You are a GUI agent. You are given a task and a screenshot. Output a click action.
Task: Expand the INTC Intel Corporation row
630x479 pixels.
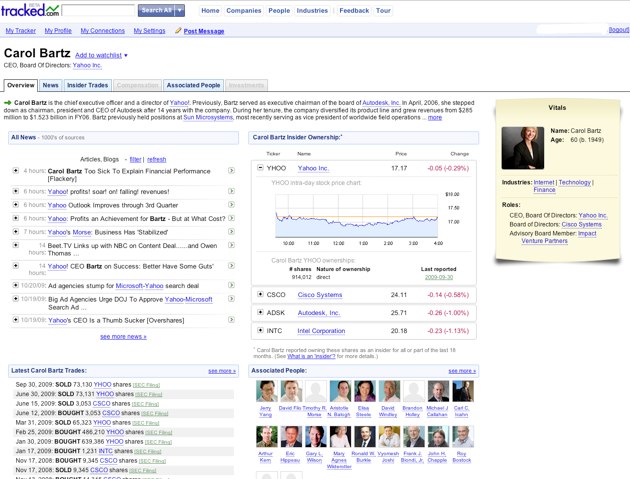260,331
